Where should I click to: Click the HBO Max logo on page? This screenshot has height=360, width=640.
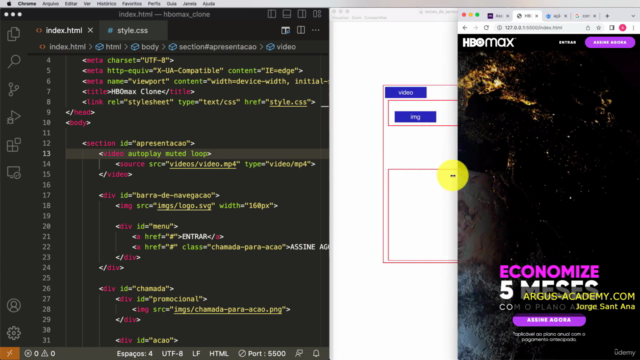click(x=489, y=42)
